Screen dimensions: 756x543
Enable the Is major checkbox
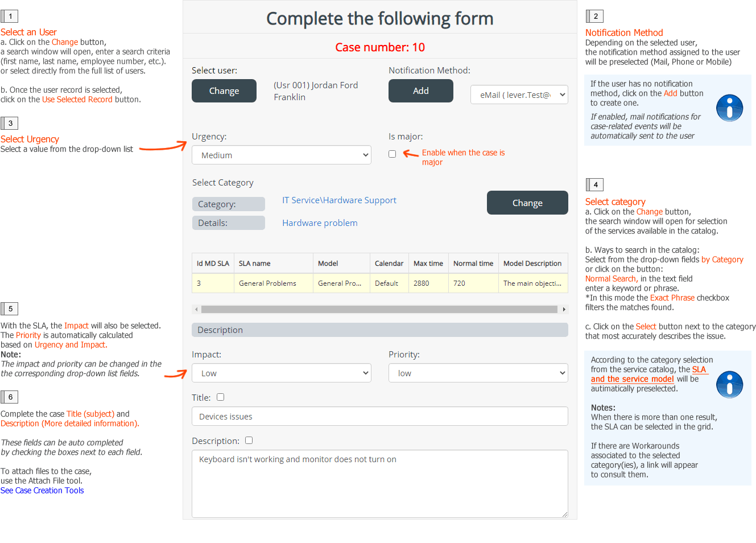(x=392, y=154)
